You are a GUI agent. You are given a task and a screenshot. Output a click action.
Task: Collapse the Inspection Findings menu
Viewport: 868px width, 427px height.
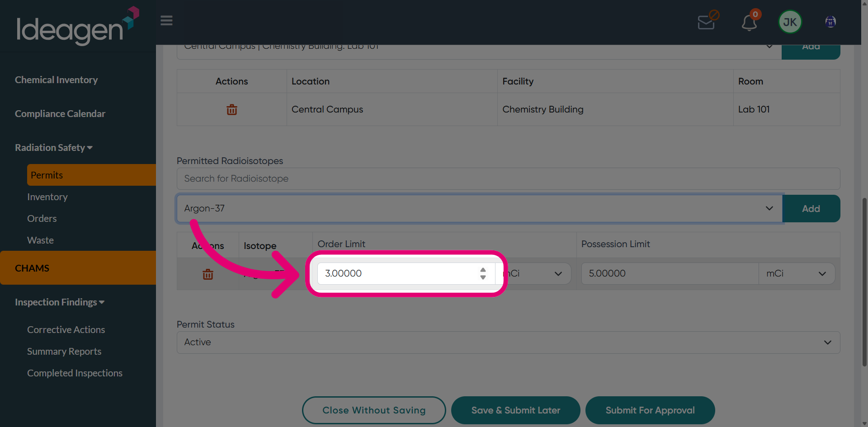click(x=60, y=302)
